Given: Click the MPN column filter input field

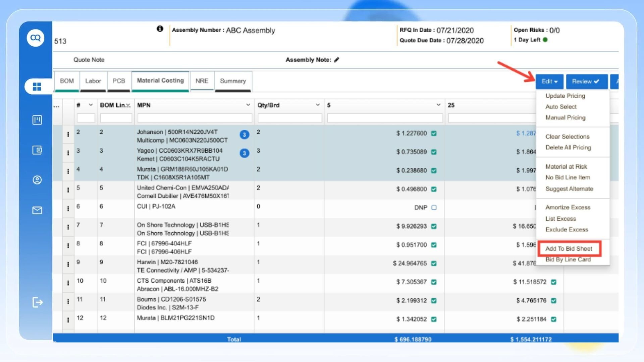Looking at the screenshot, I should click(x=195, y=118).
